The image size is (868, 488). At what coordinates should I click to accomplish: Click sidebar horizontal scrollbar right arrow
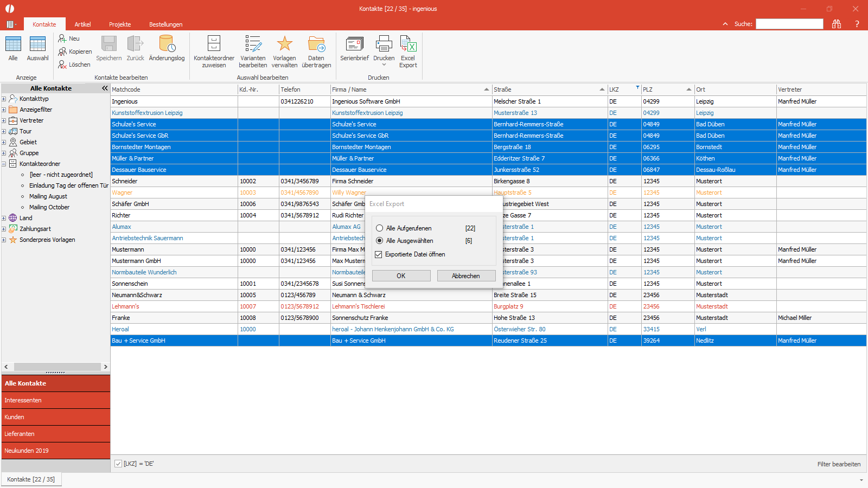pyautogui.click(x=105, y=367)
